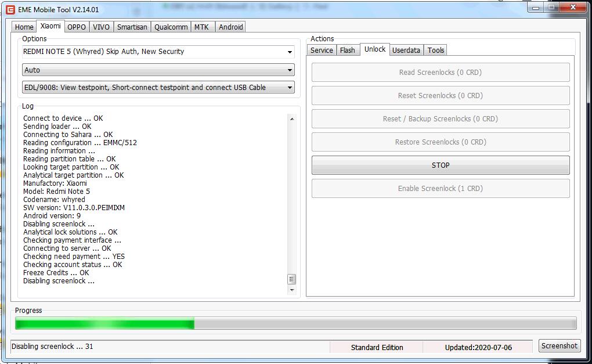Click Reset Screenlocks (0 CRD) button
The width and height of the screenshot is (592, 364).
[x=440, y=96]
